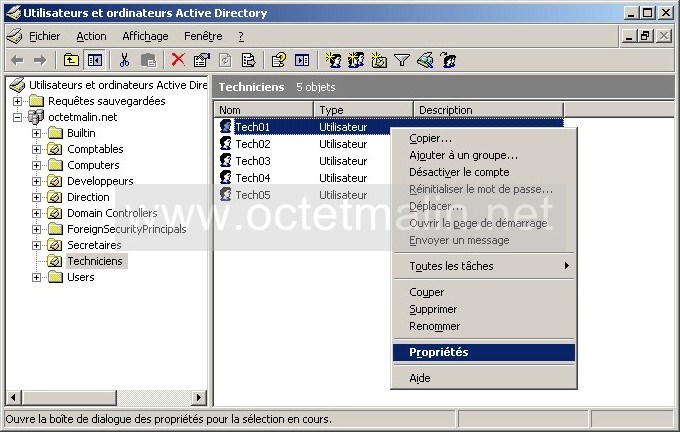Expand the Users folder node
The image size is (680, 432).
tap(36, 278)
